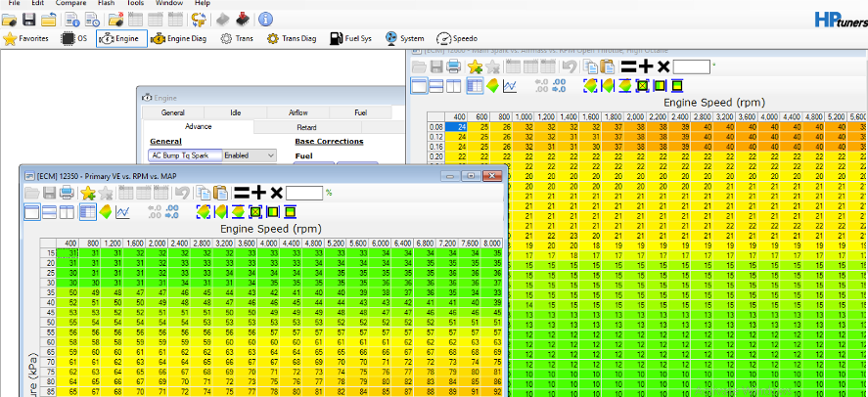
Task: Paste cells in Primary VE window
Action: click(x=221, y=193)
